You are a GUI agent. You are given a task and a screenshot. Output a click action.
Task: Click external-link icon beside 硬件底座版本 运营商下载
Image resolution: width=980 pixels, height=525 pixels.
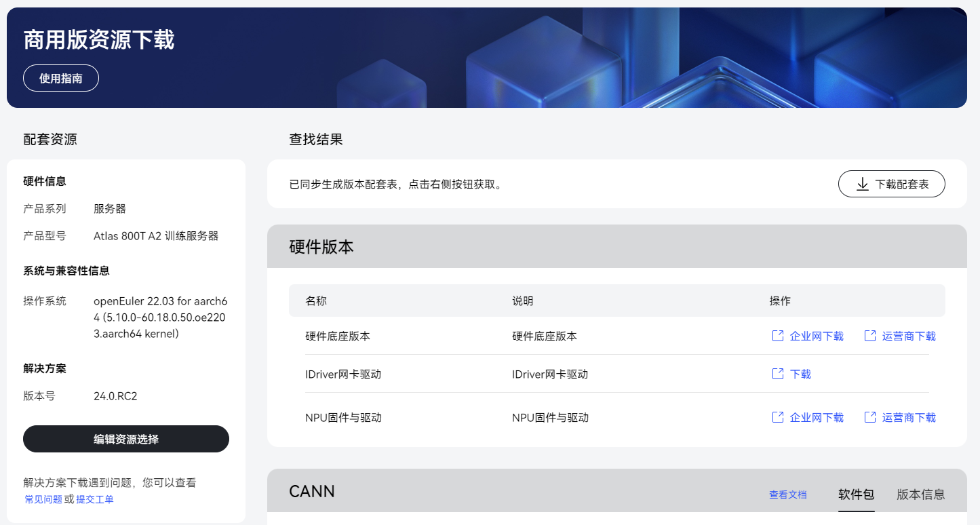(x=870, y=336)
